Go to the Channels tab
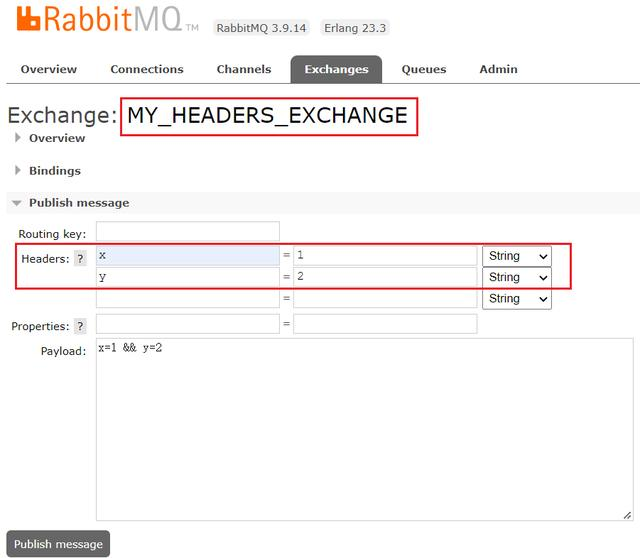The height and width of the screenshot is (558, 640). pos(244,69)
